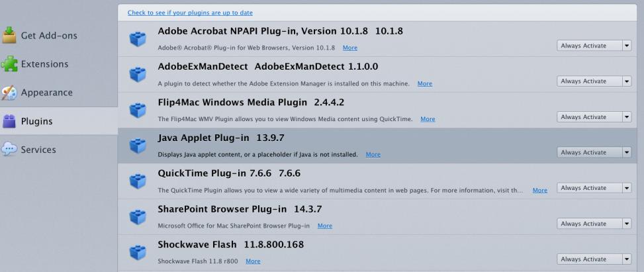Click description 'Shockwave Flash 11.8 r800'
This screenshot has height=272, width=644.
197,261
